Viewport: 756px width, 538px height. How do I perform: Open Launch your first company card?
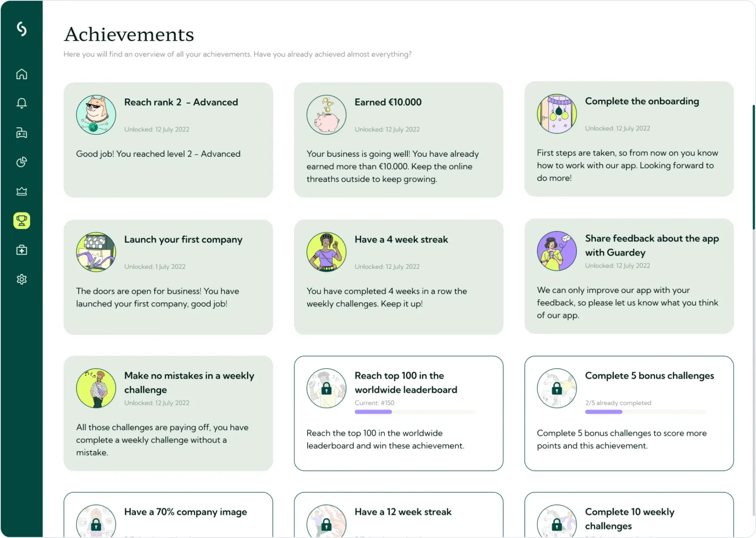coord(168,277)
